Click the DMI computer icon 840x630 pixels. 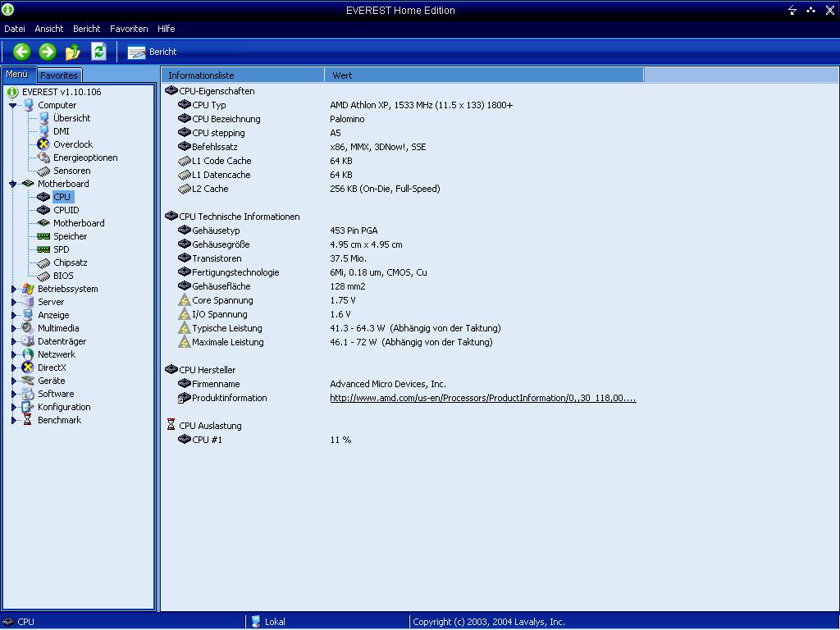44,131
